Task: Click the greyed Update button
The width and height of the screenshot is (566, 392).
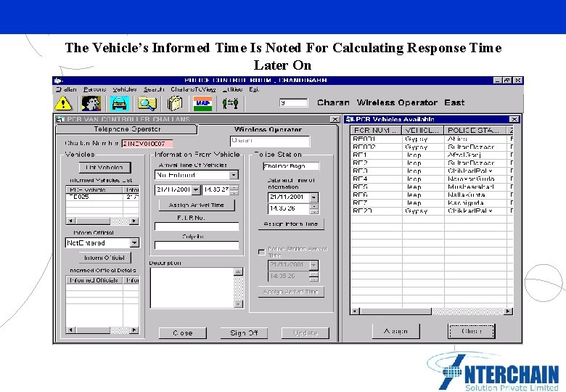Action: coord(305,332)
